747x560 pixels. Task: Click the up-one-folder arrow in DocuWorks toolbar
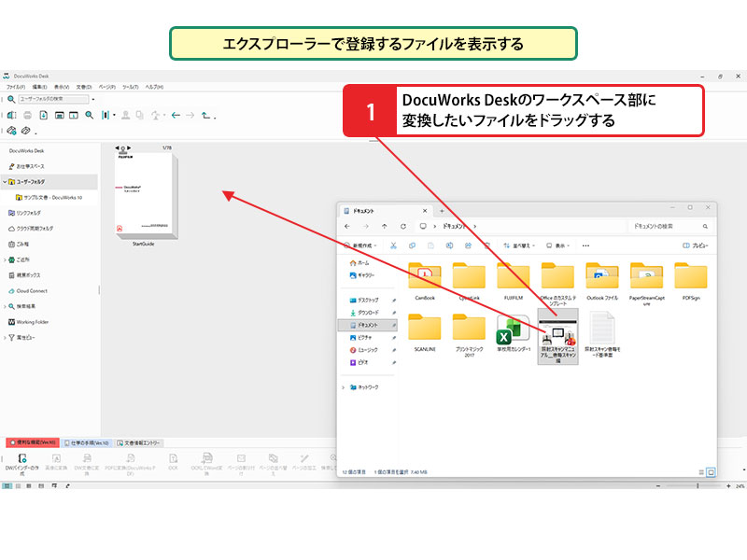click(x=205, y=115)
